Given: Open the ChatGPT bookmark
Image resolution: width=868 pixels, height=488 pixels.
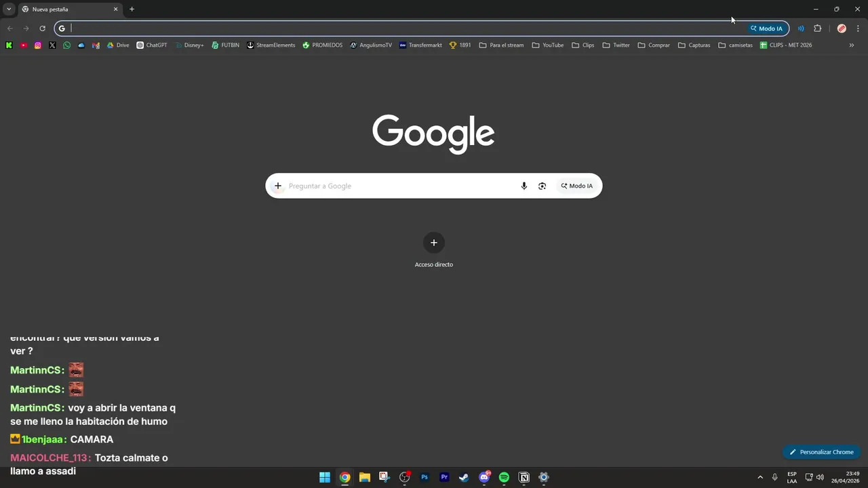Looking at the screenshot, I should (x=151, y=45).
